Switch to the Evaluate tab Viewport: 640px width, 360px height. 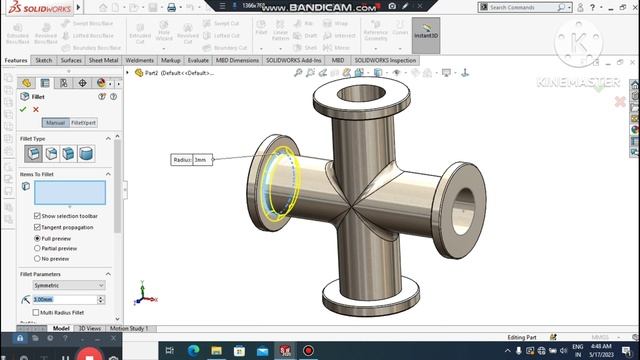pyautogui.click(x=198, y=60)
